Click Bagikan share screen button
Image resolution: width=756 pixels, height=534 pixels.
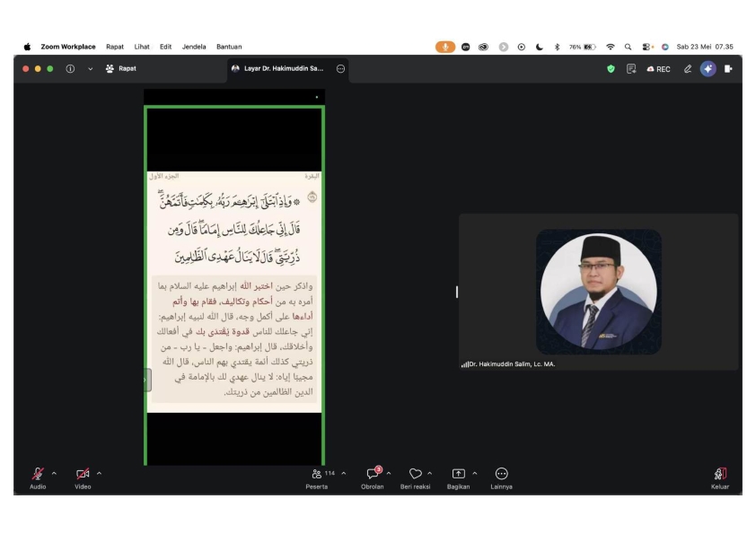tap(458, 477)
